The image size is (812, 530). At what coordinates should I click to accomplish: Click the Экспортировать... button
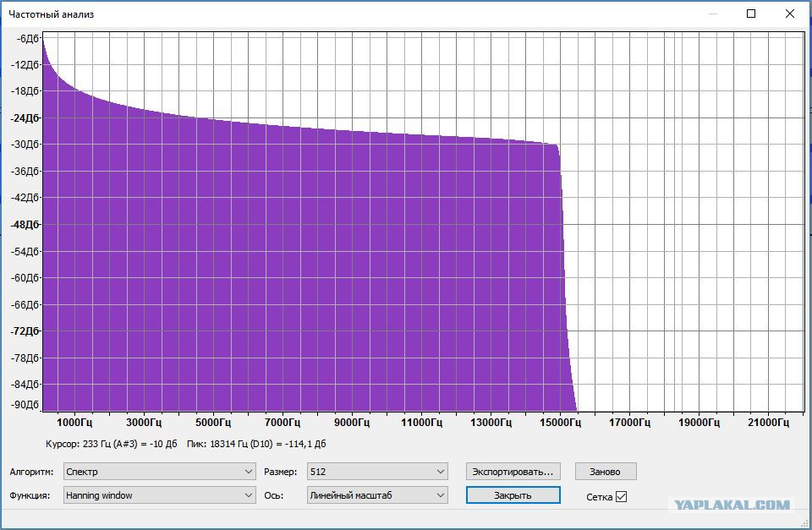coord(513,472)
